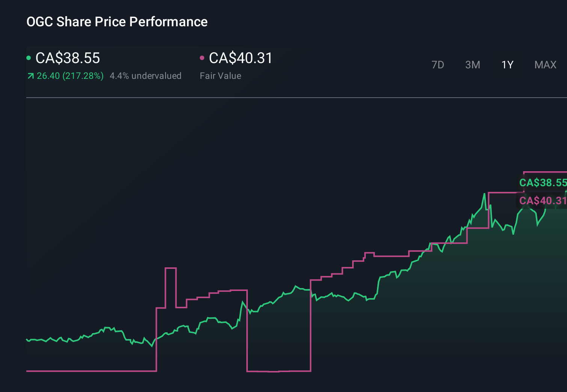This screenshot has height=392, width=567.
Task: Click the 4.4% undervalued label
Action: click(x=146, y=76)
